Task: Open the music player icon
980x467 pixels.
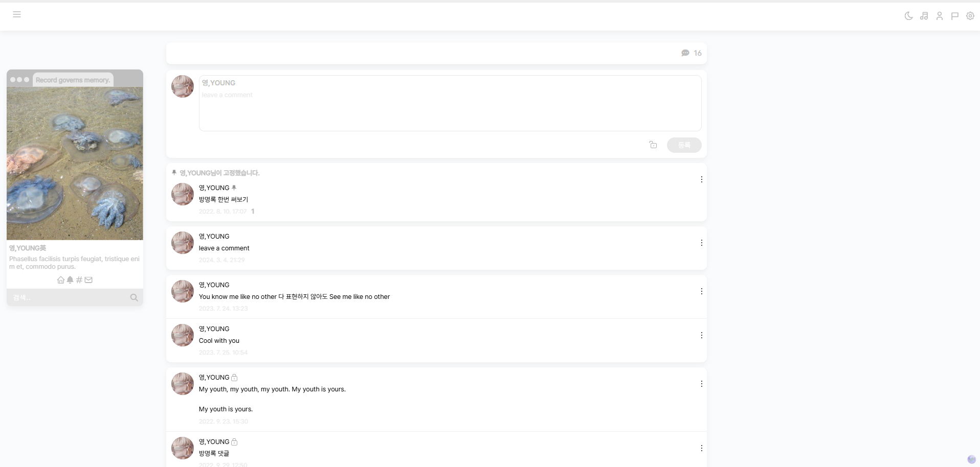Action: (924, 16)
